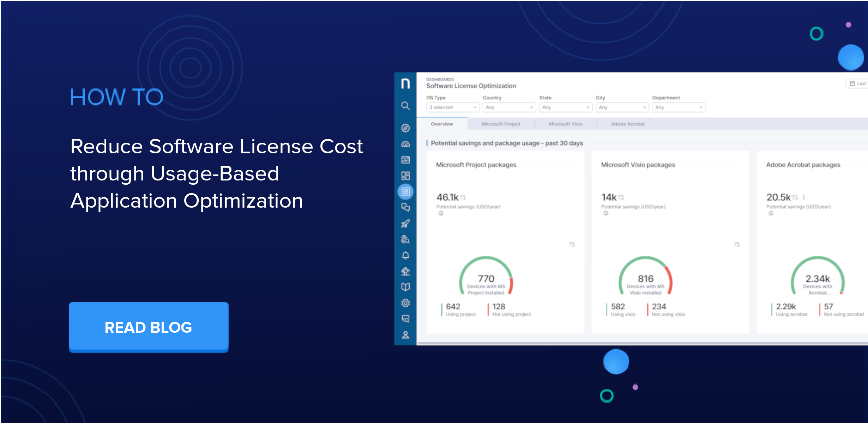This screenshot has width=868, height=423.
Task: Click the user profile icon in sidebar
Action: (405, 335)
